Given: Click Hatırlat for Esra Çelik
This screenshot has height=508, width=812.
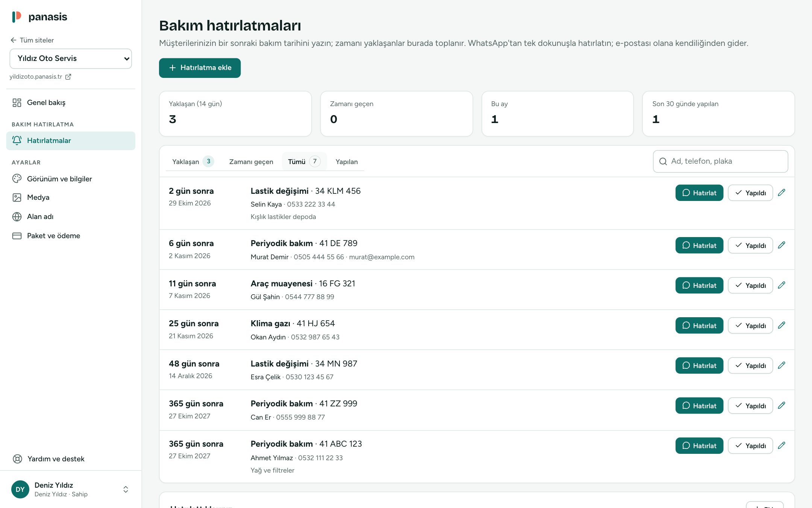Looking at the screenshot, I should 699,365.
